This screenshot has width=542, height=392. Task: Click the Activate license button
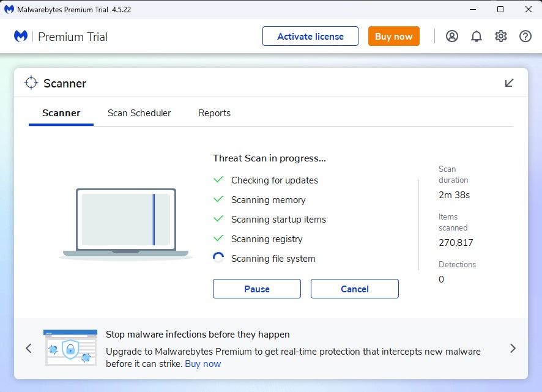click(x=310, y=36)
